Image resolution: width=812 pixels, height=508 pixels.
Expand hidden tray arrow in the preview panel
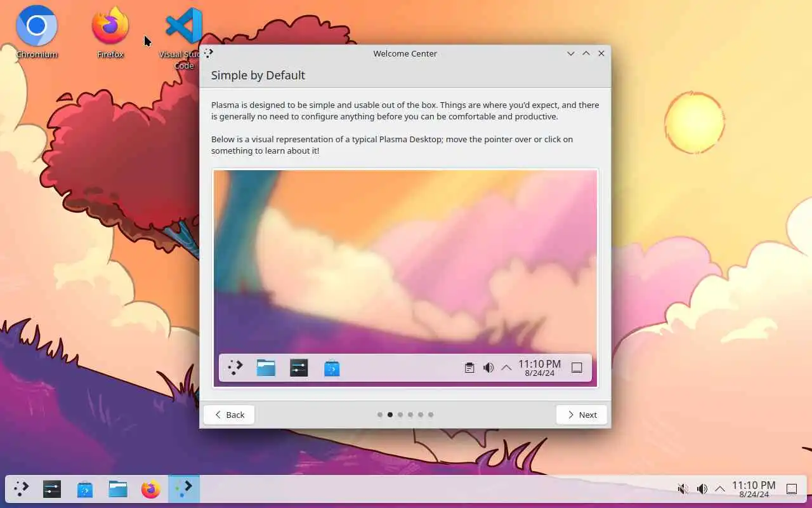pyautogui.click(x=506, y=368)
